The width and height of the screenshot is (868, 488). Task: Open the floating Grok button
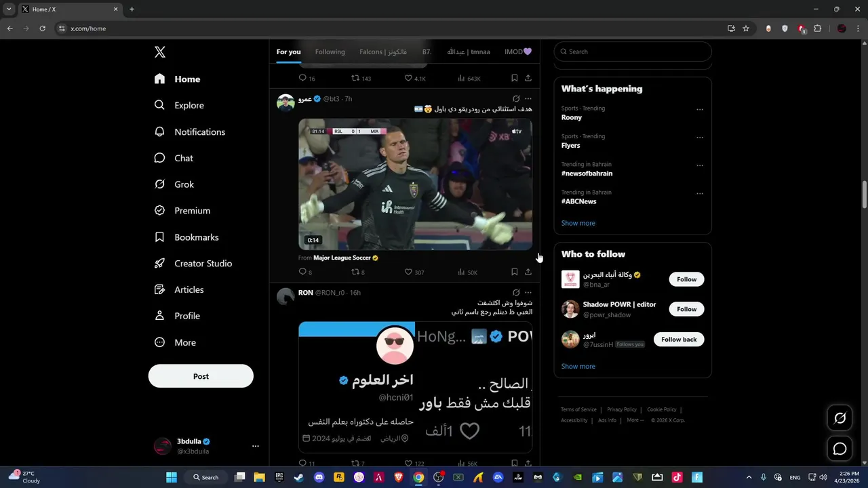840,418
